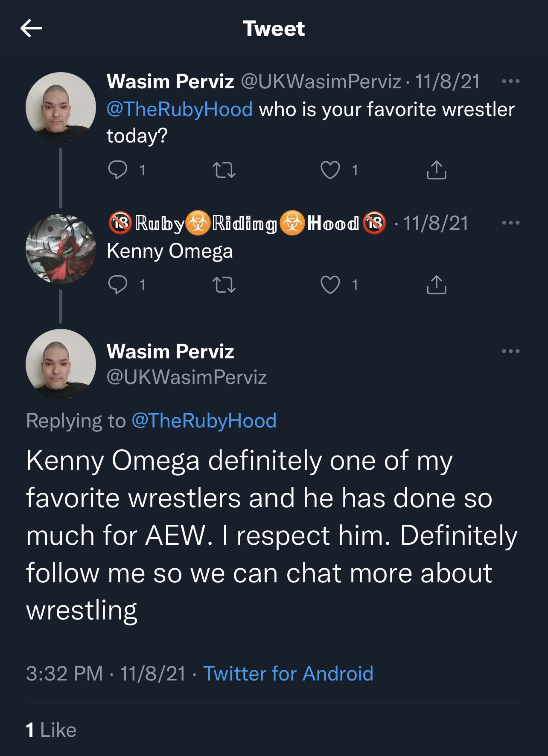The height and width of the screenshot is (756, 548).
Task: Retweet the Kenny Omega tweet
Action: click(x=224, y=285)
